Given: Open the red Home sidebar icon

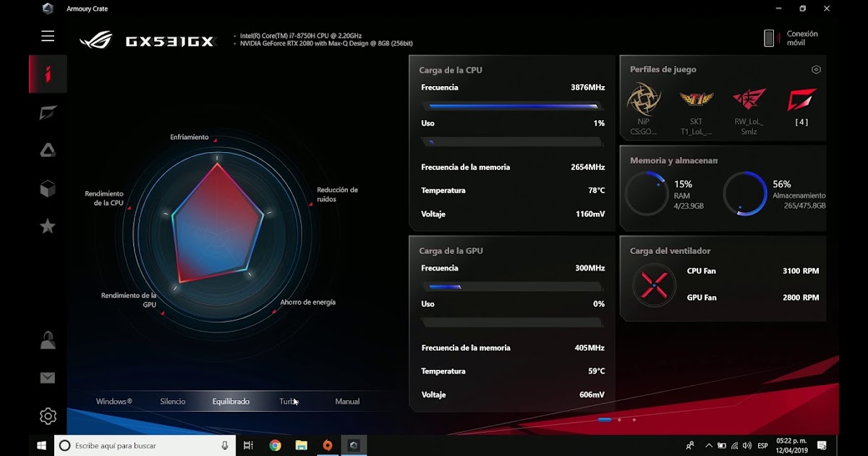Looking at the screenshot, I should pyautogui.click(x=48, y=74).
